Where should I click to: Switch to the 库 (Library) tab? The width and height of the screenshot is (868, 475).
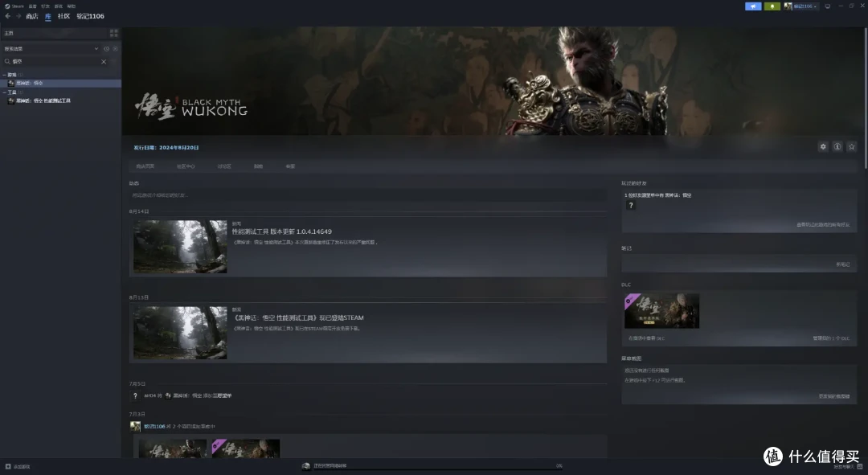tap(47, 16)
